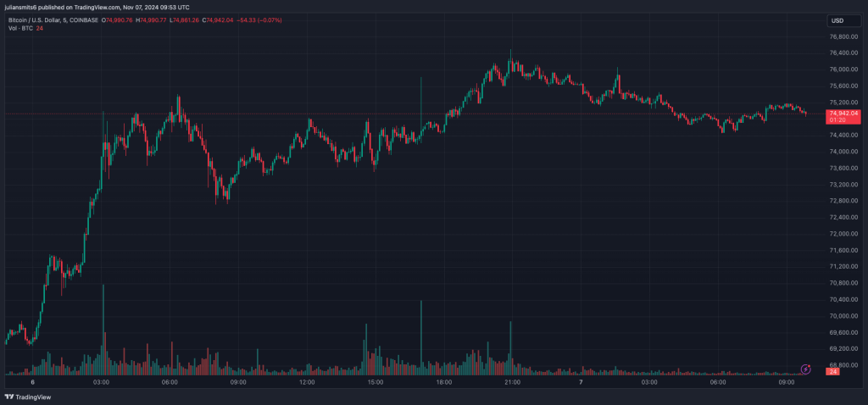Click the 21:00 time axis label
Image resolution: width=868 pixels, height=405 pixels.
[512, 382]
